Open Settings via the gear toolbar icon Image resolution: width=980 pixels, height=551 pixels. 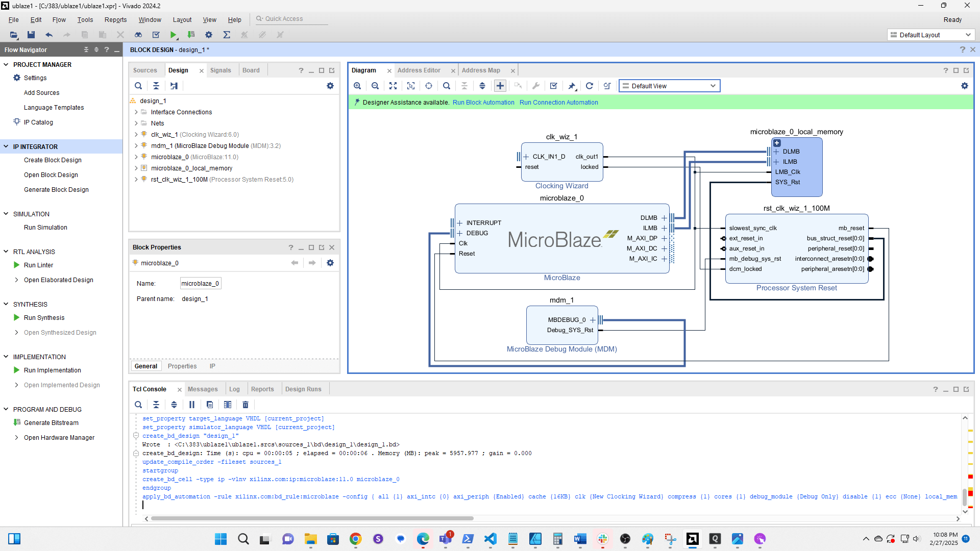[208, 35]
